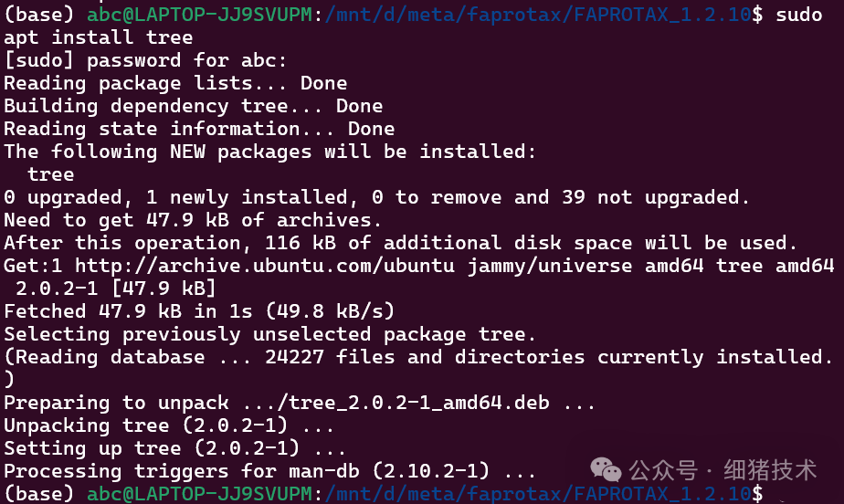This screenshot has width=844, height=504.
Task: Click the "[sudo] password for abc:" line
Action: [145, 60]
